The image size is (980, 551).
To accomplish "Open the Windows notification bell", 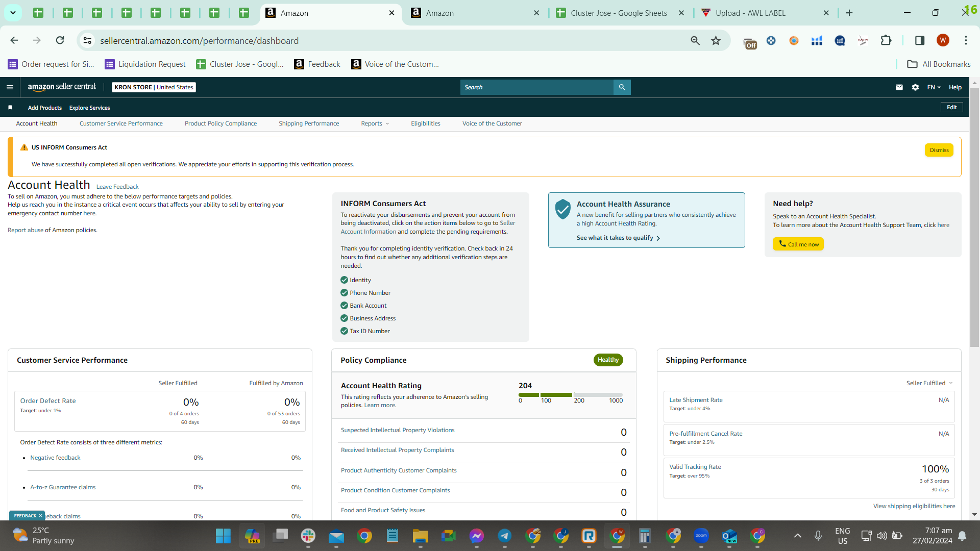I will click(x=962, y=536).
